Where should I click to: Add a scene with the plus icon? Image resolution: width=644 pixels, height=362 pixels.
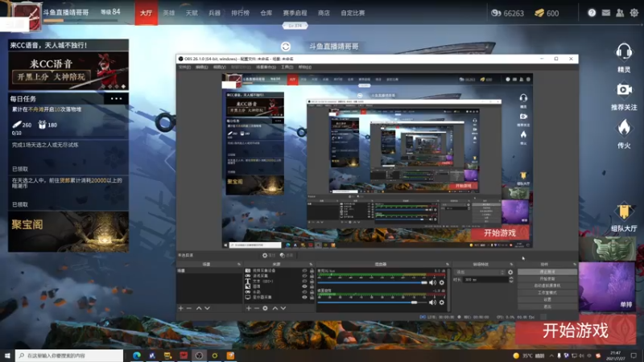180,308
